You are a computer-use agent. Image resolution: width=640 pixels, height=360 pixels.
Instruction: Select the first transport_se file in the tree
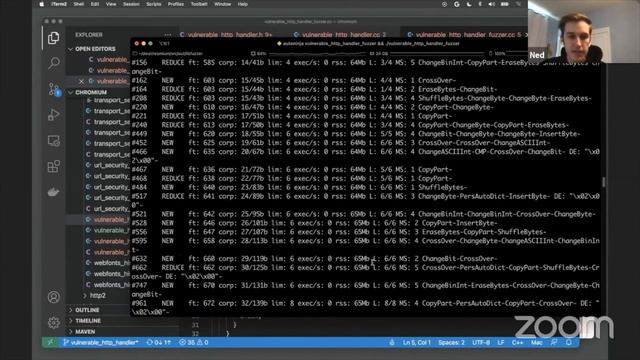(107, 100)
